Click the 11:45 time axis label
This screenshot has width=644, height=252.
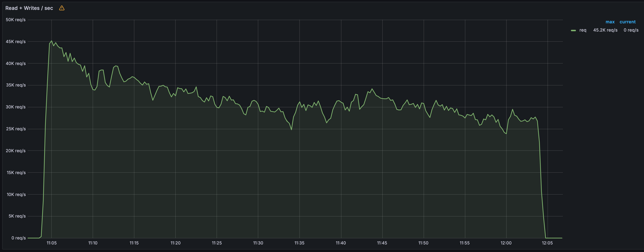click(x=382, y=243)
